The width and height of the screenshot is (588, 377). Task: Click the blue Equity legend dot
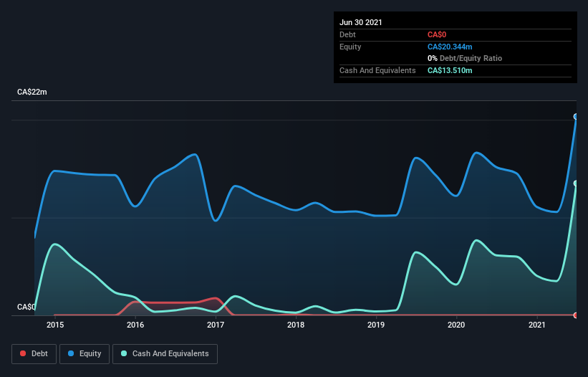[x=71, y=353]
